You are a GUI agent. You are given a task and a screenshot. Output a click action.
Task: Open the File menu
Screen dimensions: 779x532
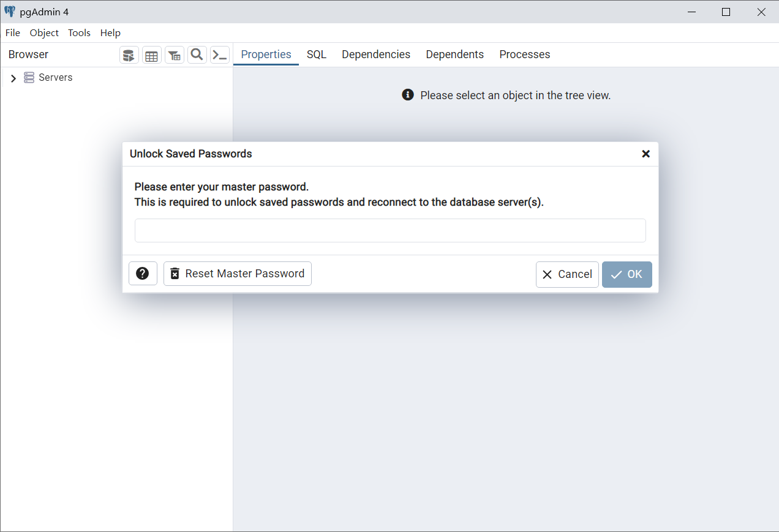13,33
